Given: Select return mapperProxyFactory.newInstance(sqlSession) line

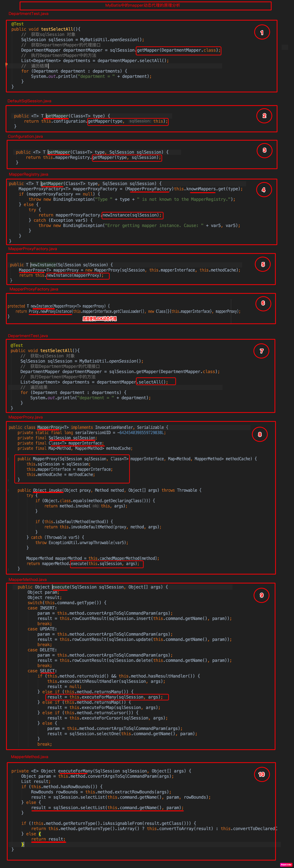Looking at the screenshot, I should (x=100, y=215).
